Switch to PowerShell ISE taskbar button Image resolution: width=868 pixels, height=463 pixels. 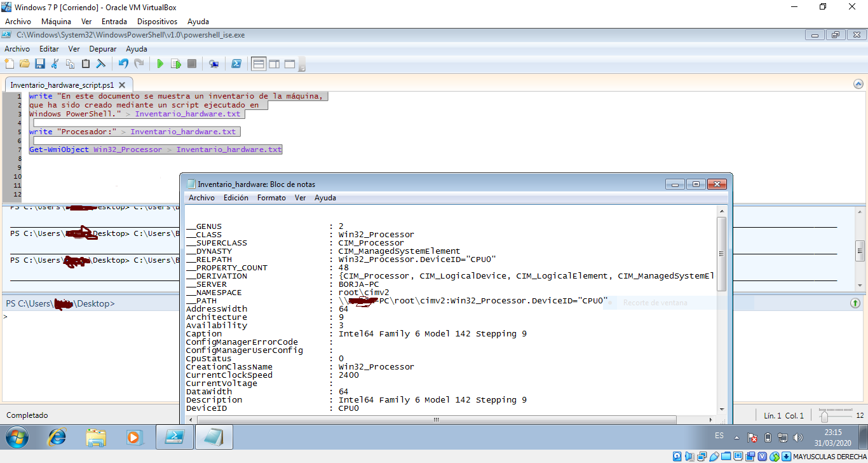[x=174, y=437]
